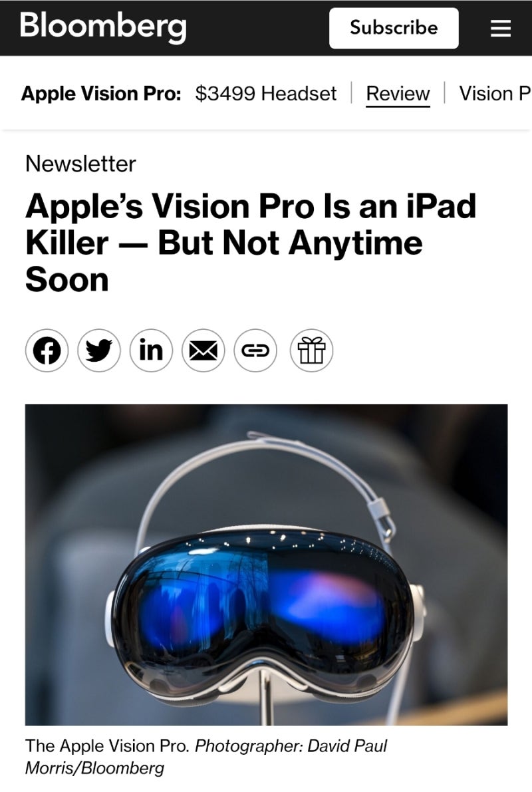The height and width of the screenshot is (792, 532).
Task: Share the article on Twitter
Action: click(99, 350)
